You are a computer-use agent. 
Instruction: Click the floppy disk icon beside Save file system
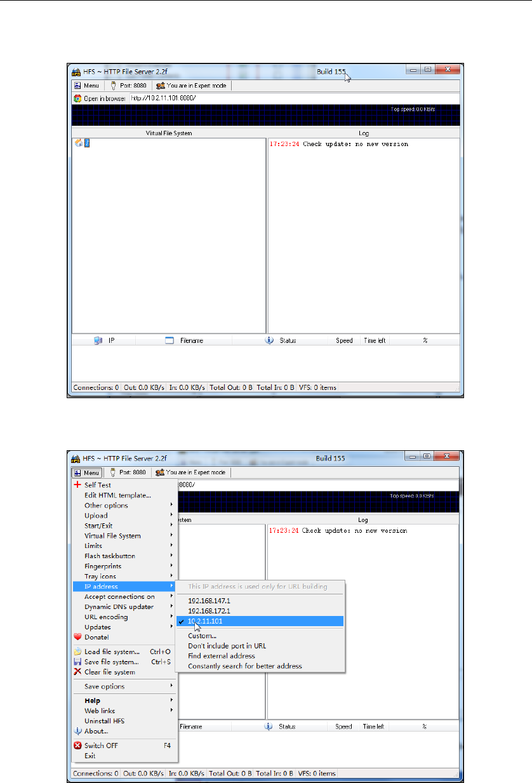point(77,662)
